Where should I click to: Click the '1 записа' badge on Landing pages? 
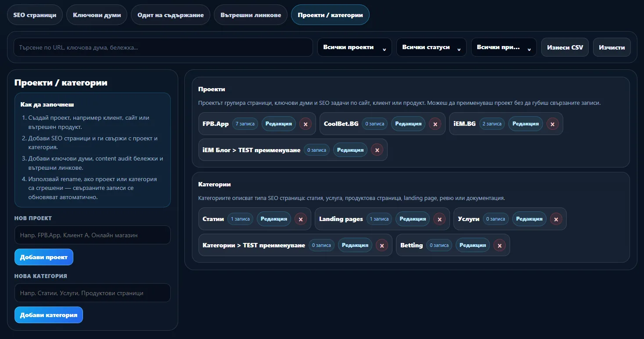point(379,219)
